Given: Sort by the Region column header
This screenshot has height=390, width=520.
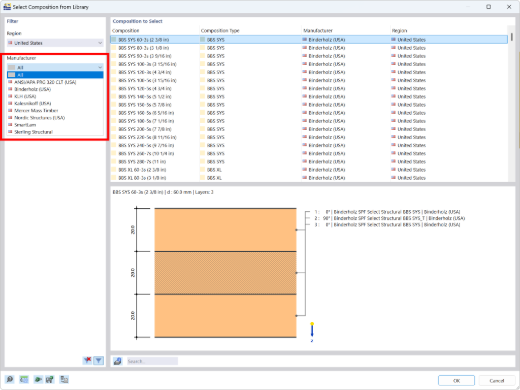Looking at the screenshot, I should pos(449,31).
